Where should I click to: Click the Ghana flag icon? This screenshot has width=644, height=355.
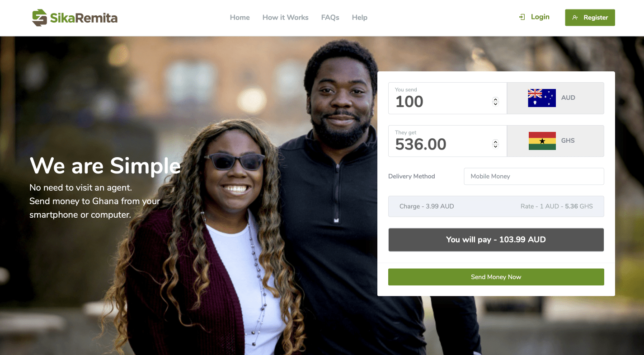[x=542, y=141]
